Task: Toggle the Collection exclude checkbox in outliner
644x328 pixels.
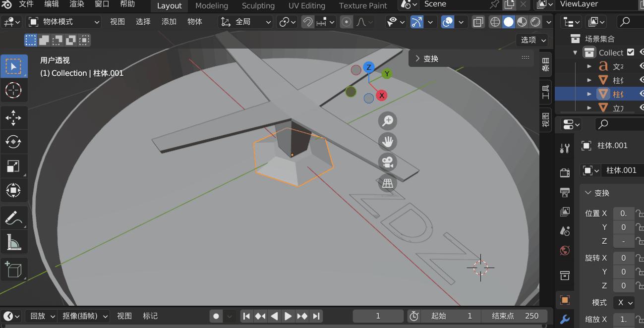Action: click(x=631, y=53)
